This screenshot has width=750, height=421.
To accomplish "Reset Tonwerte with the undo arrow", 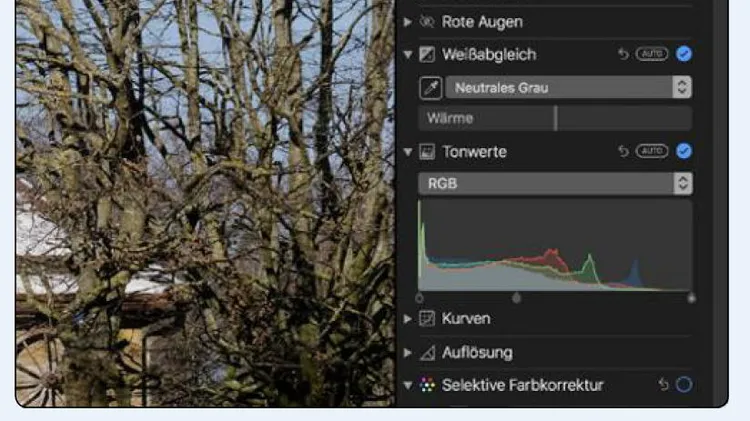I will [x=623, y=152].
